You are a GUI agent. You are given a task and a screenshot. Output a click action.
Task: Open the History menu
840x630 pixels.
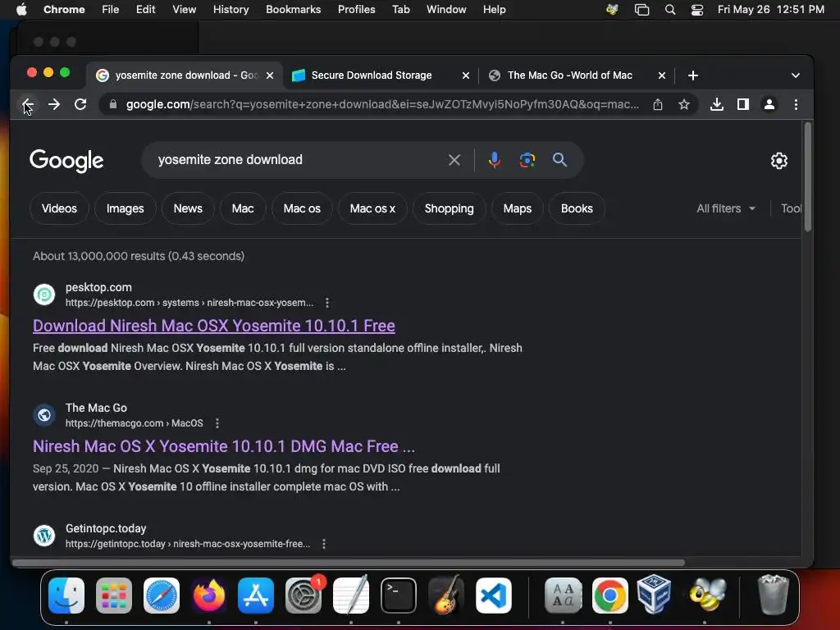point(231,10)
